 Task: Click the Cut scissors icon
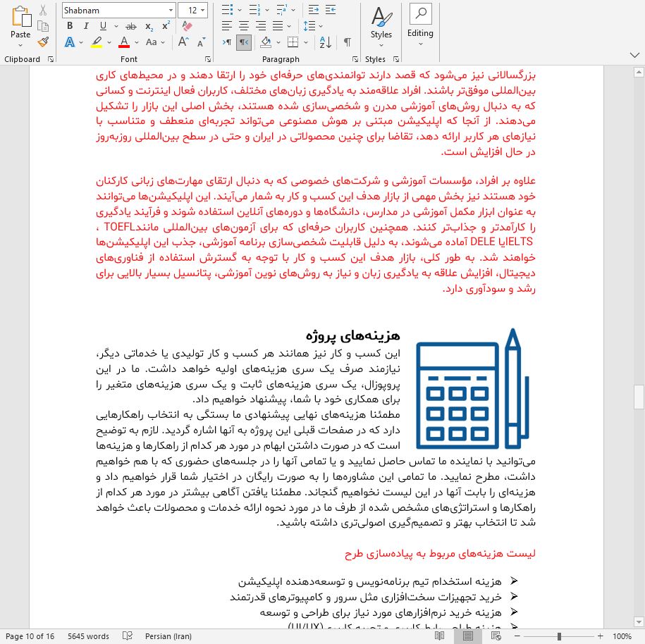tap(43, 10)
